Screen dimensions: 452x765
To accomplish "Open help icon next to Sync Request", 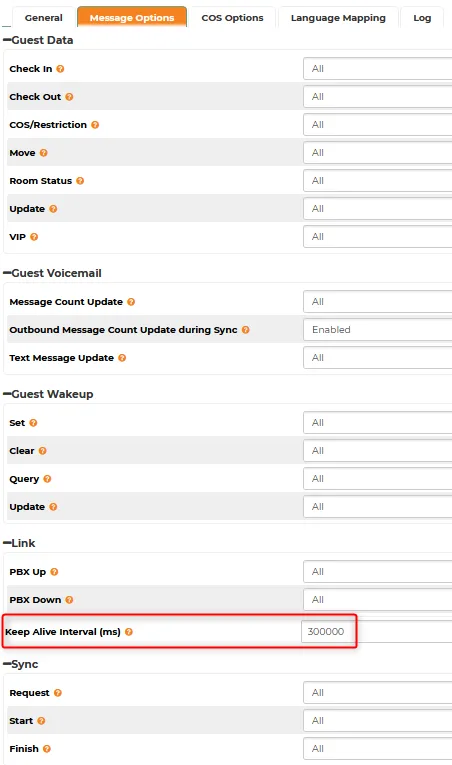I will 58,693.
